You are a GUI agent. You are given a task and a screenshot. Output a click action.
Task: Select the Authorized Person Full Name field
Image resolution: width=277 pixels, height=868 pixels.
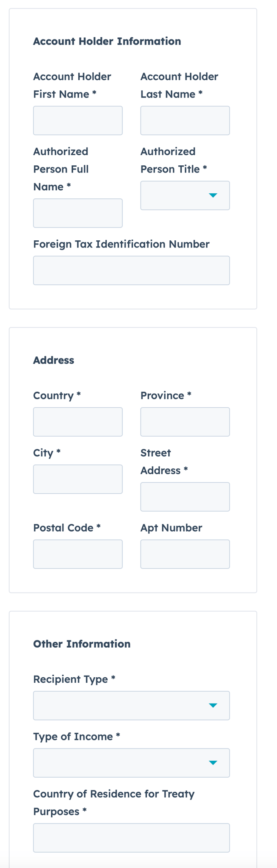tap(78, 213)
